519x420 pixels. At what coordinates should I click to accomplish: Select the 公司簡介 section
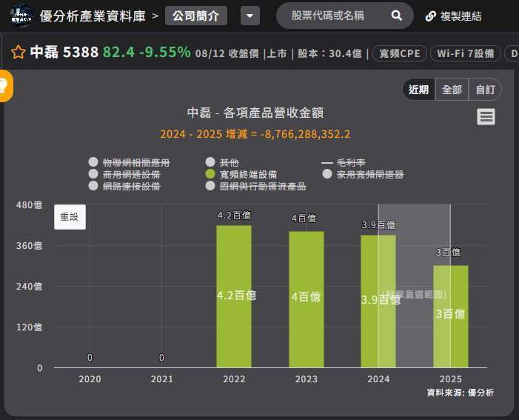tap(196, 16)
